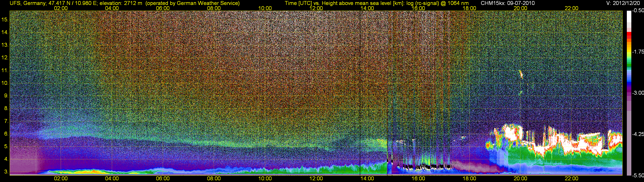Viewport: 644px width, 182px height.
Task: Click the height axis label '9.'
Action: coord(6,96)
